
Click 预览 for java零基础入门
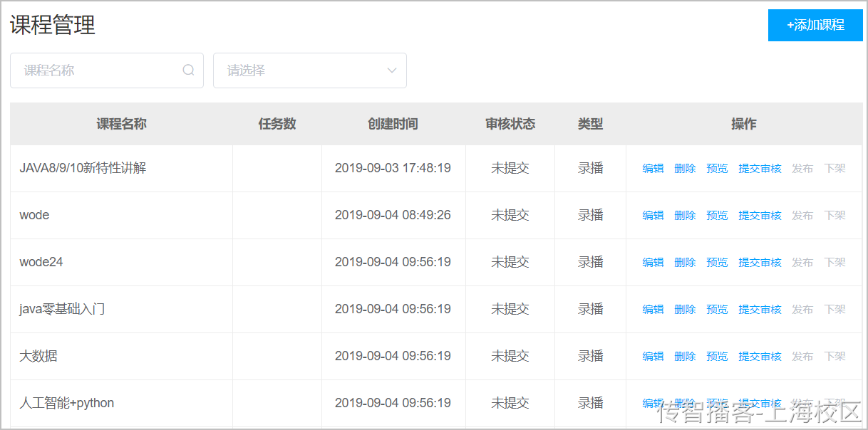point(717,310)
